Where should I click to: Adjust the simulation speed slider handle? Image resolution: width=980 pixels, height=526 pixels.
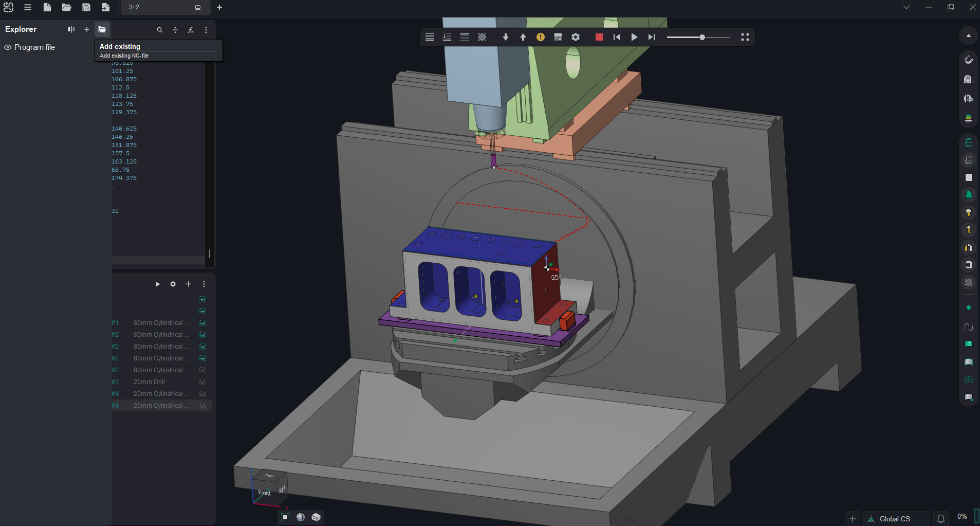point(702,37)
